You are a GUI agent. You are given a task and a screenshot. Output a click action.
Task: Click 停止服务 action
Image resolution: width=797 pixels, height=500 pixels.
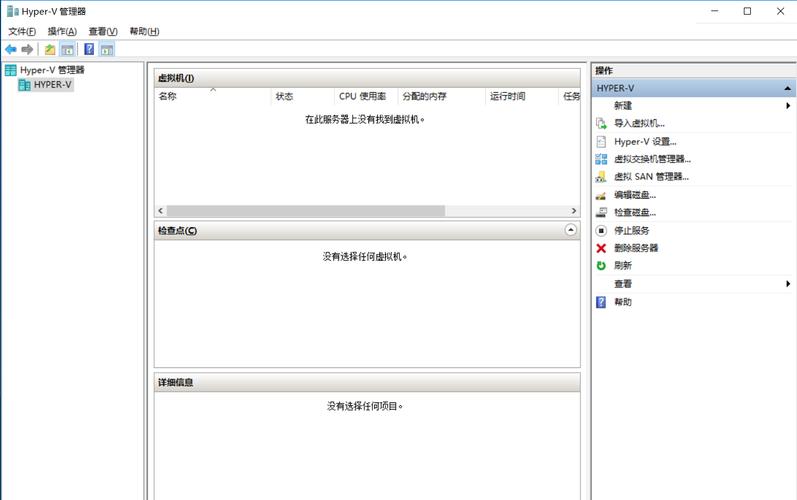[631, 231]
